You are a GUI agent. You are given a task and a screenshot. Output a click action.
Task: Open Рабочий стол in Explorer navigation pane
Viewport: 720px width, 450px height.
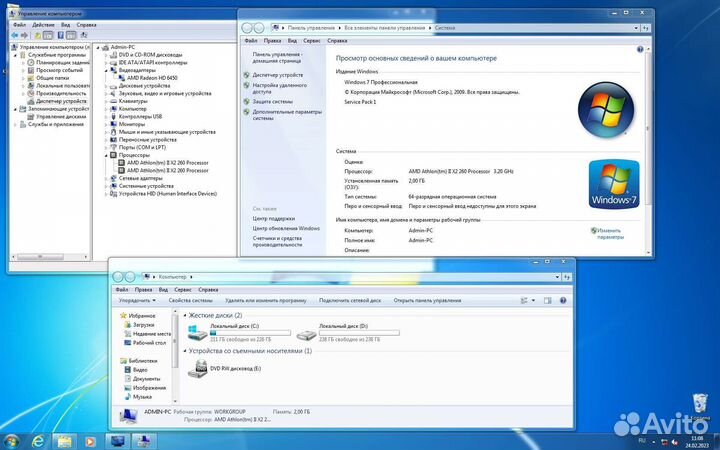(x=149, y=343)
